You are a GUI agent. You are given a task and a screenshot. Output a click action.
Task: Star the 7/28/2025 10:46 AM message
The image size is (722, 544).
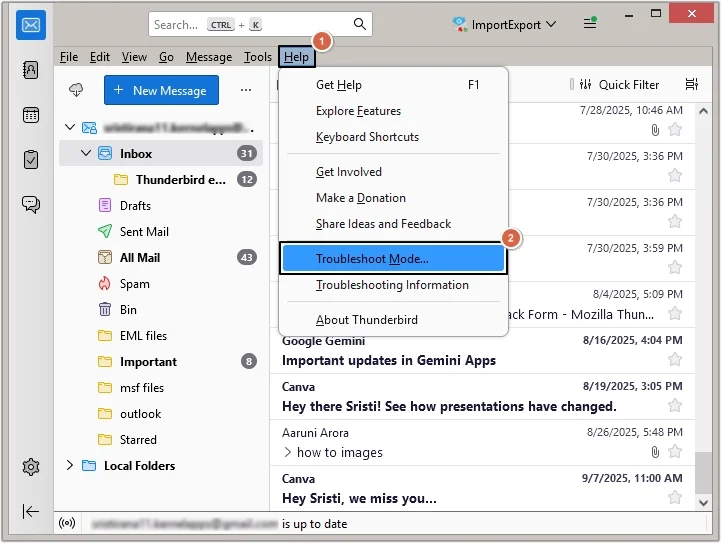click(x=675, y=129)
